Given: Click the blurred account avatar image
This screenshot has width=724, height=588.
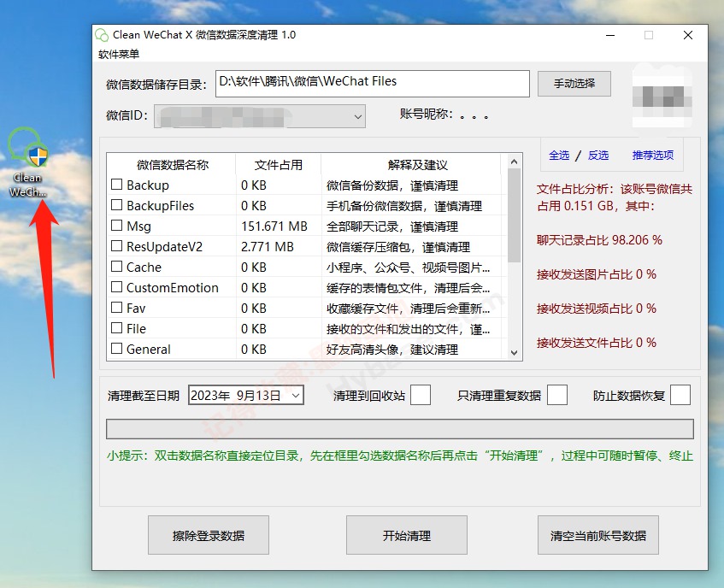Looking at the screenshot, I should (x=662, y=97).
